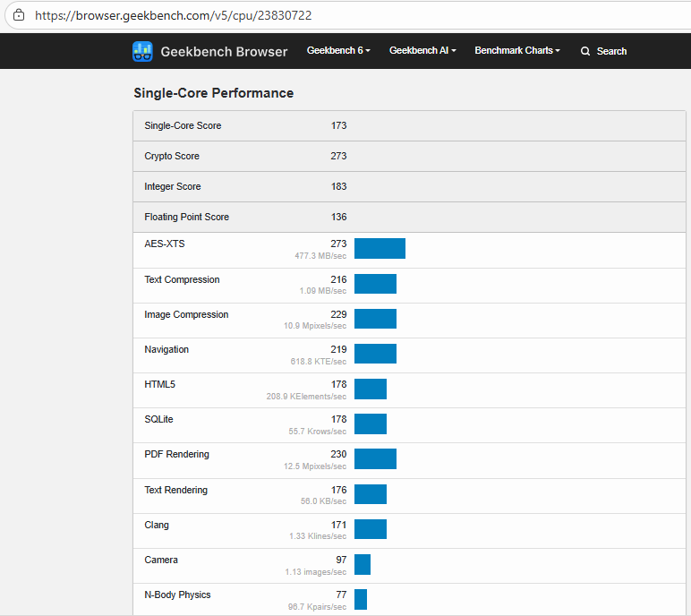This screenshot has width=691, height=616.
Task: Open the Geekbench AI dropdown menu
Action: (x=422, y=51)
